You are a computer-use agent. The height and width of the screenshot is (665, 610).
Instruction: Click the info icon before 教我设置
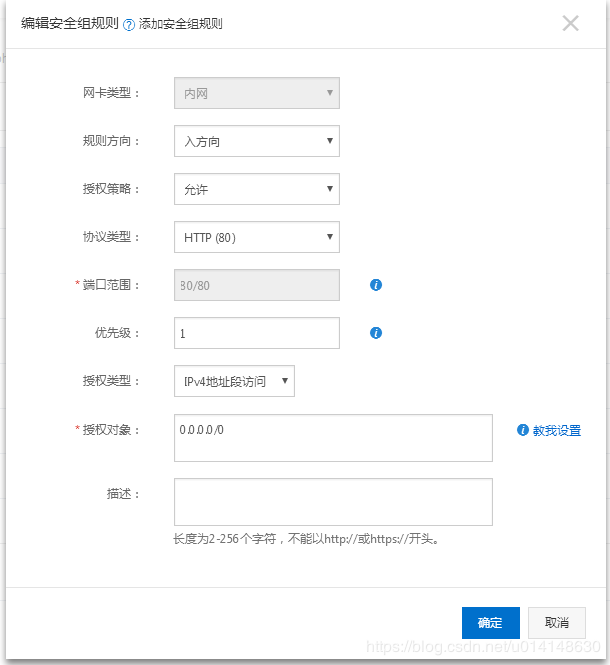522,430
